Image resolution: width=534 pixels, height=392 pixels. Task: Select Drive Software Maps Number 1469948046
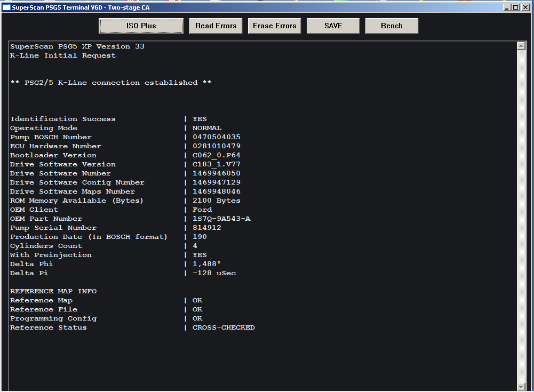click(217, 191)
